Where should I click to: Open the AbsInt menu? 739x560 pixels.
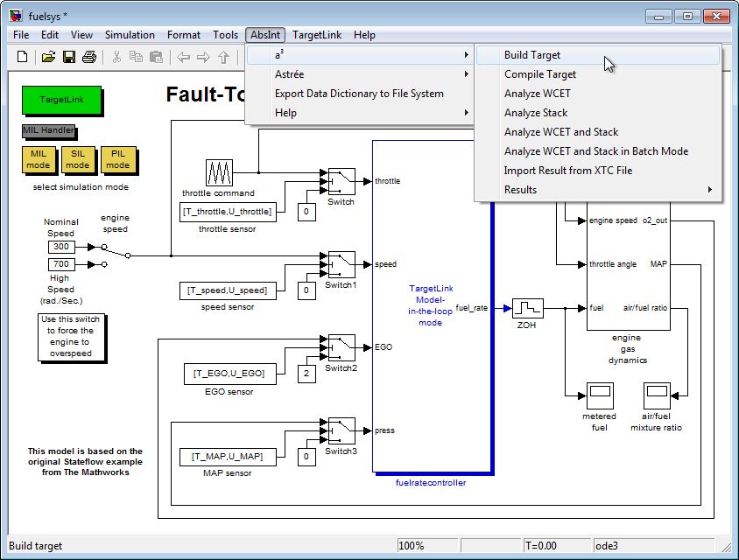[x=265, y=35]
